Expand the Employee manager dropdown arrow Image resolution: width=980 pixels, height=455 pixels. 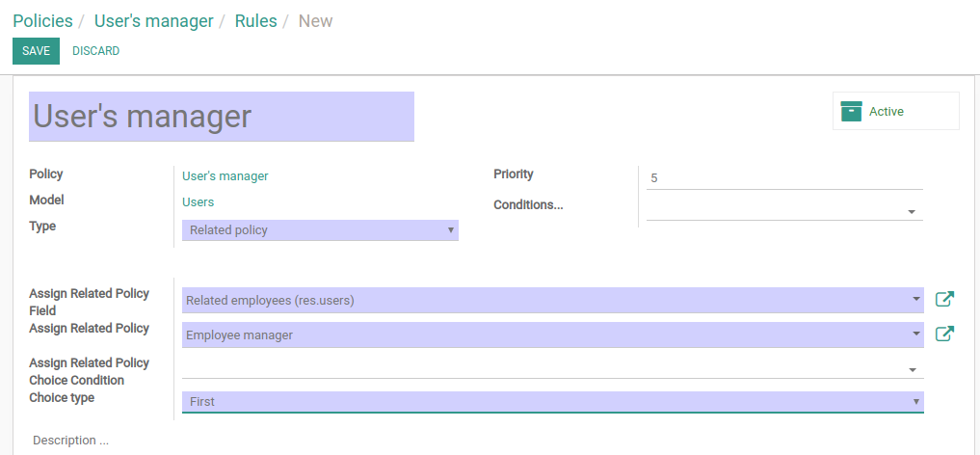coord(916,334)
